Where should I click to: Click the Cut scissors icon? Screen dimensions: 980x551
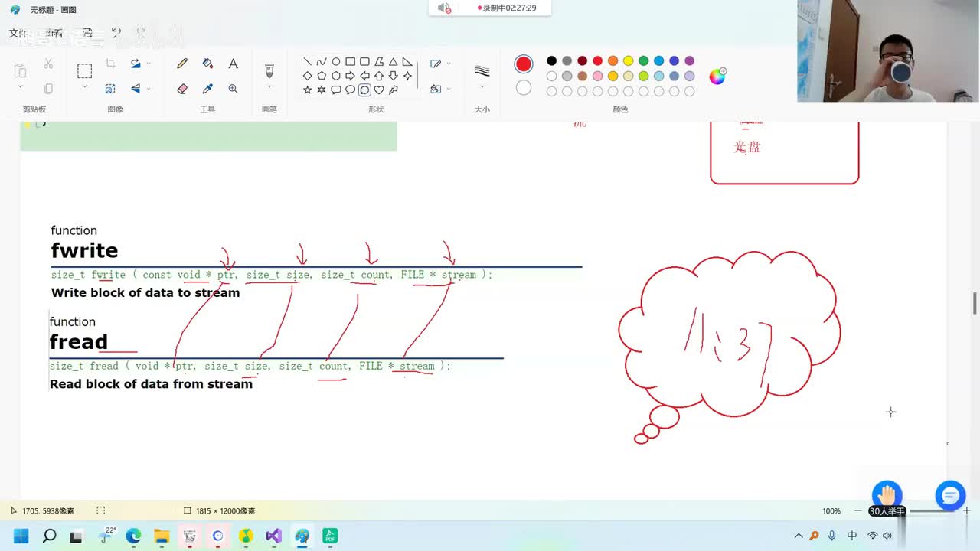48,64
